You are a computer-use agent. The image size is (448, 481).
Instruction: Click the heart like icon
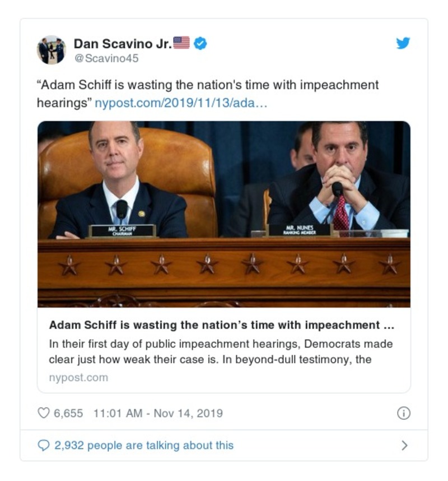point(43,413)
